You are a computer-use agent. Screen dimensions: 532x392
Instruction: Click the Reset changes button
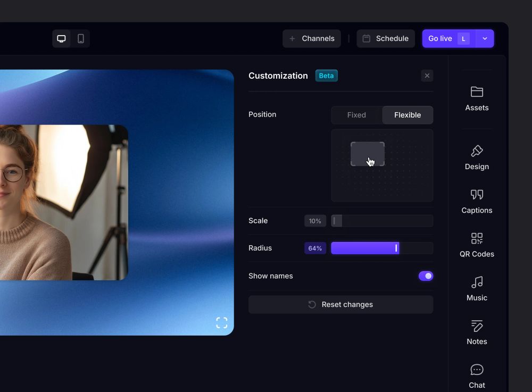coord(340,305)
